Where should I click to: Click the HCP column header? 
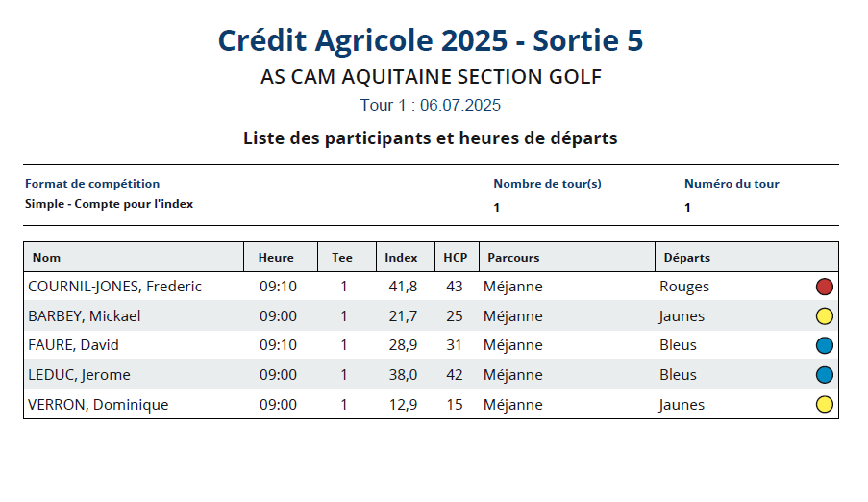pyautogui.click(x=457, y=257)
